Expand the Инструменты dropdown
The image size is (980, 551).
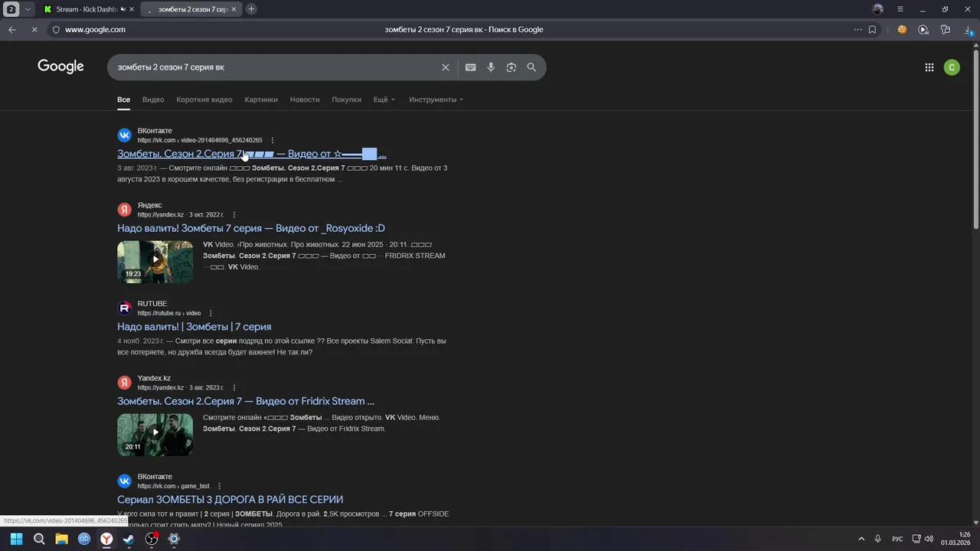click(436, 99)
